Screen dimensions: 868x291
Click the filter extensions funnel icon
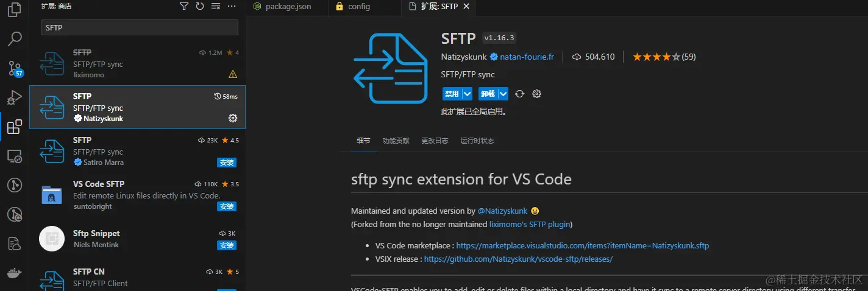pyautogui.click(x=184, y=6)
